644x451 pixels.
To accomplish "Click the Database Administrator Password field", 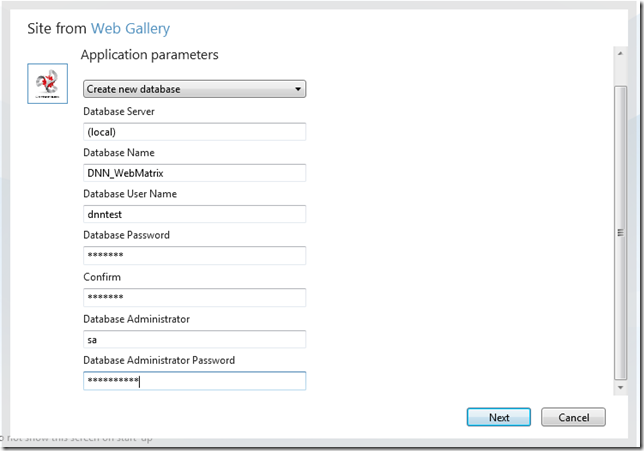I will coord(194,381).
